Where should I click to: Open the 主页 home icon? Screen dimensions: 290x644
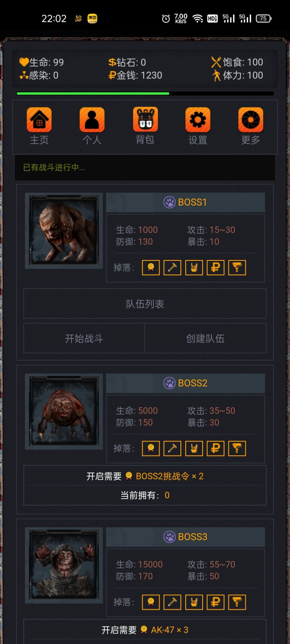click(x=39, y=120)
